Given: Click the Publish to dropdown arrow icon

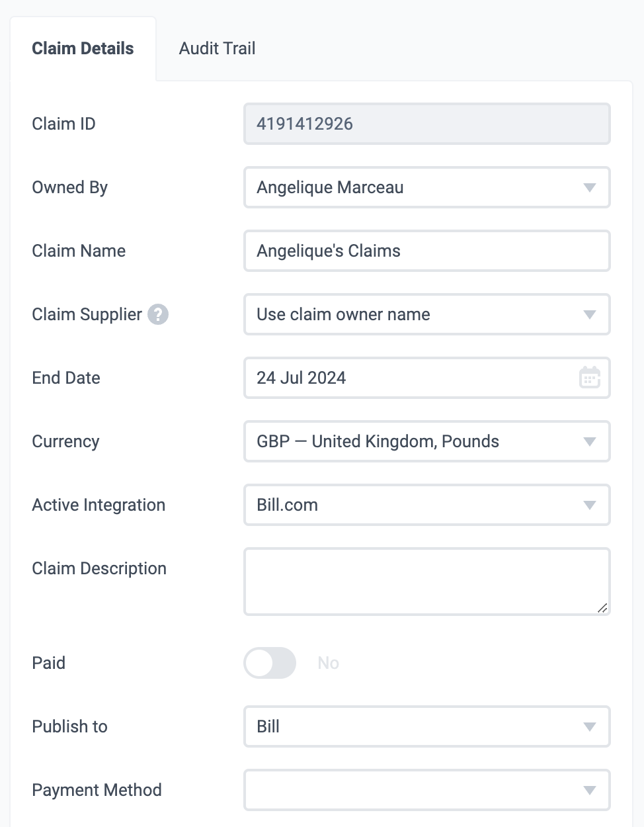Looking at the screenshot, I should tap(590, 726).
